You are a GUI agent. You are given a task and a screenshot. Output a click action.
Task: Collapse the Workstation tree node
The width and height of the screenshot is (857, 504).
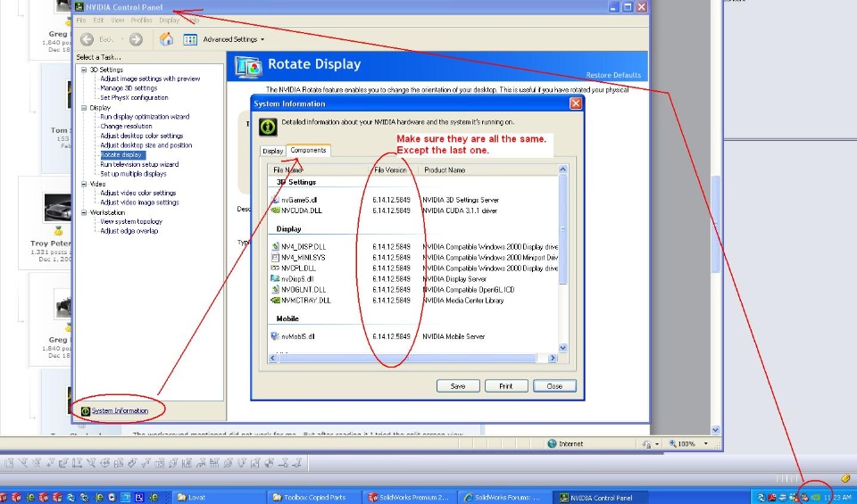tap(84, 212)
